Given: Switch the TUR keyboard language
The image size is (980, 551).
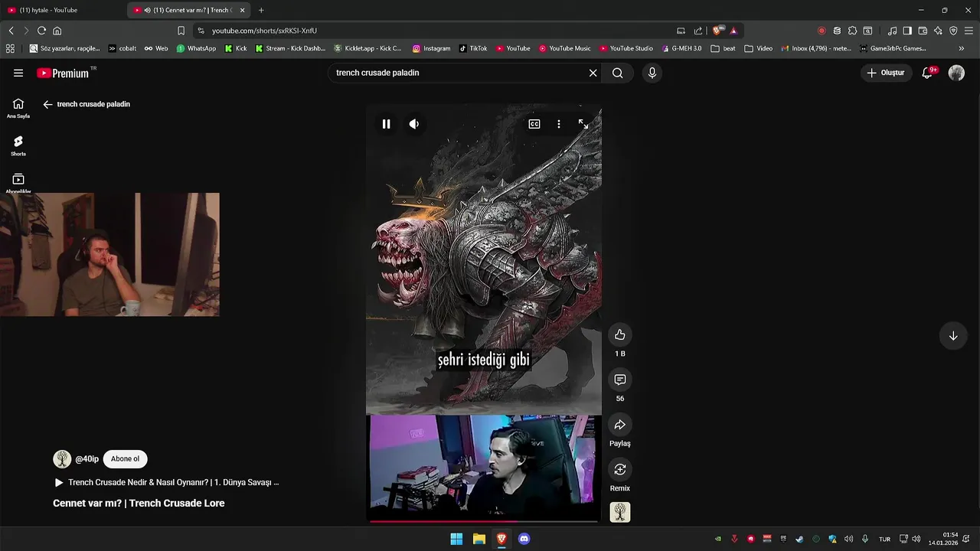Looking at the screenshot, I should click(x=884, y=539).
